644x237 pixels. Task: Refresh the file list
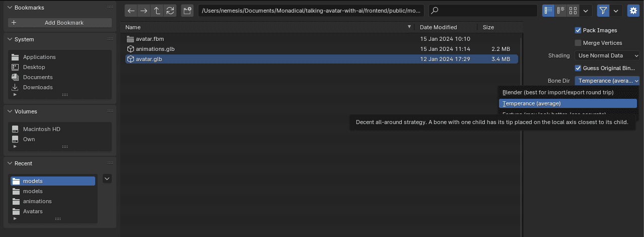pos(170,11)
